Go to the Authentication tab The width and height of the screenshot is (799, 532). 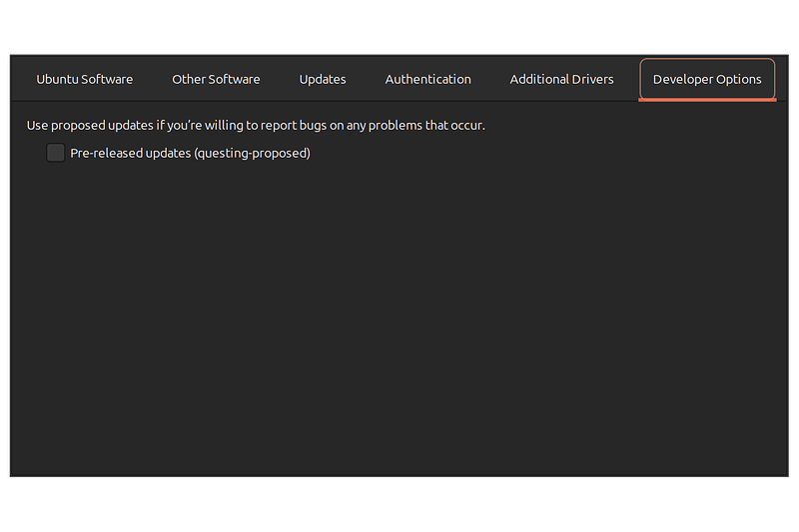[427, 80]
